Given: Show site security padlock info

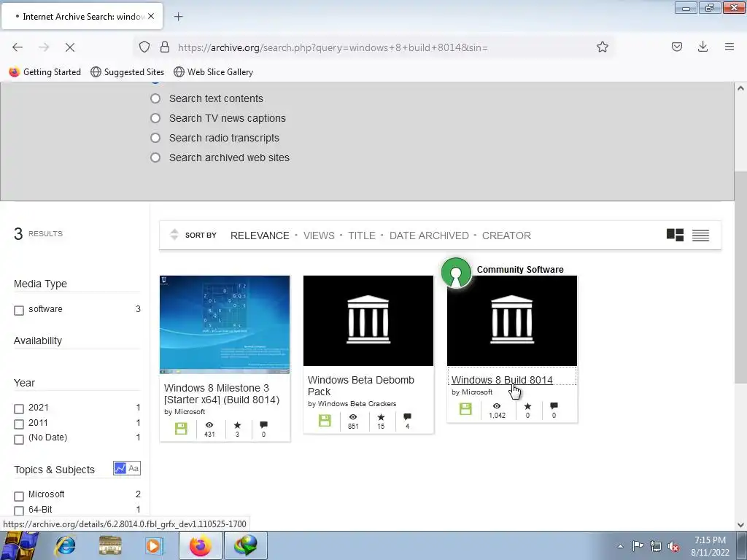Looking at the screenshot, I should click(165, 47).
